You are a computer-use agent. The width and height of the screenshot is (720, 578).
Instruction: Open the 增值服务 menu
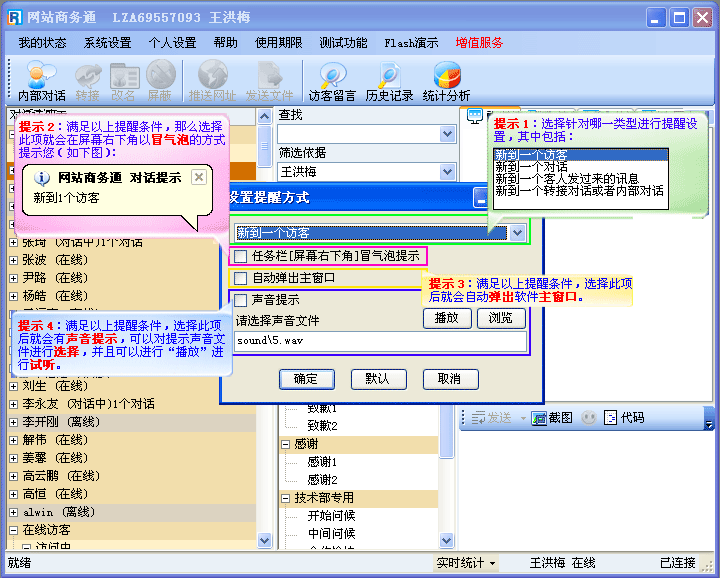coord(479,43)
